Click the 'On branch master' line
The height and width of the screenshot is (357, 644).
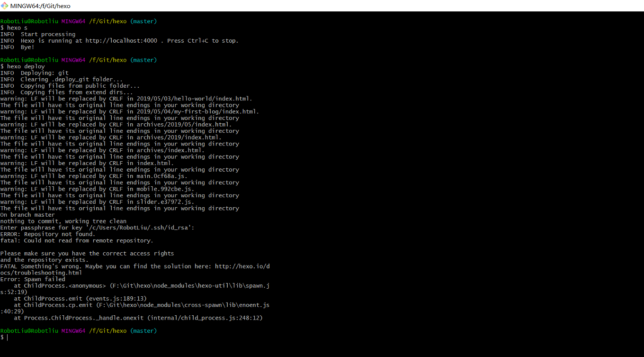click(x=27, y=214)
